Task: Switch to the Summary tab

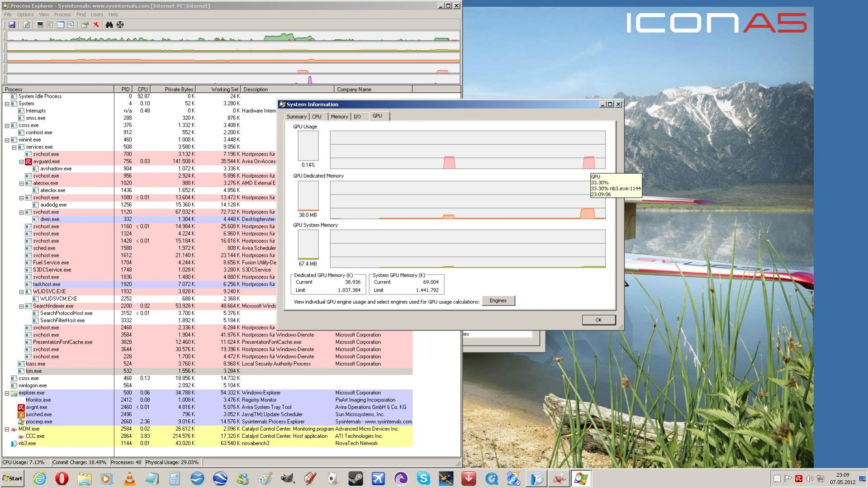Action: [x=296, y=117]
